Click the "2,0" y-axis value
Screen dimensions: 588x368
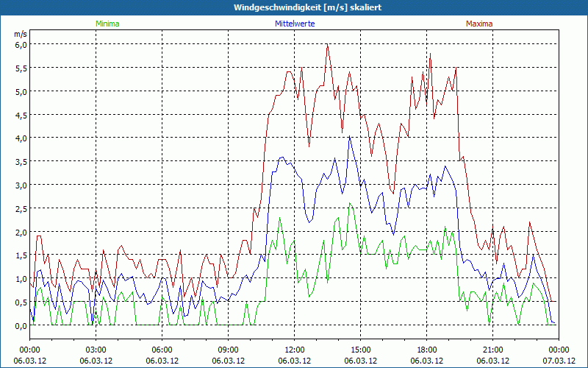(x=21, y=232)
